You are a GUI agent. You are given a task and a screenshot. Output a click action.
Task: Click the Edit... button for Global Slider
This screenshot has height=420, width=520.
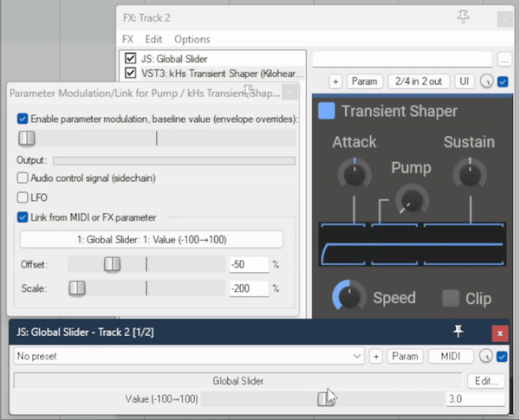coord(485,381)
